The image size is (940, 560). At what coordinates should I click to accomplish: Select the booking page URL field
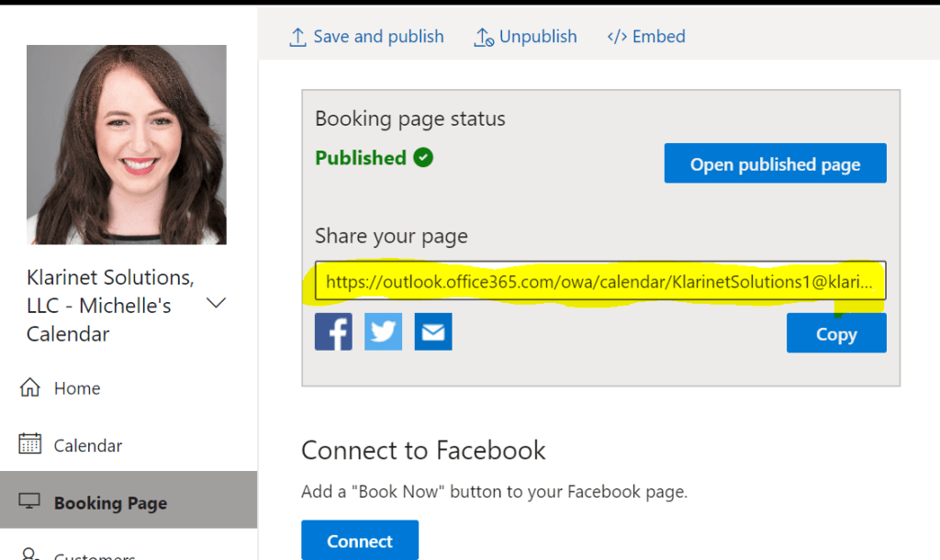pyautogui.click(x=599, y=282)
